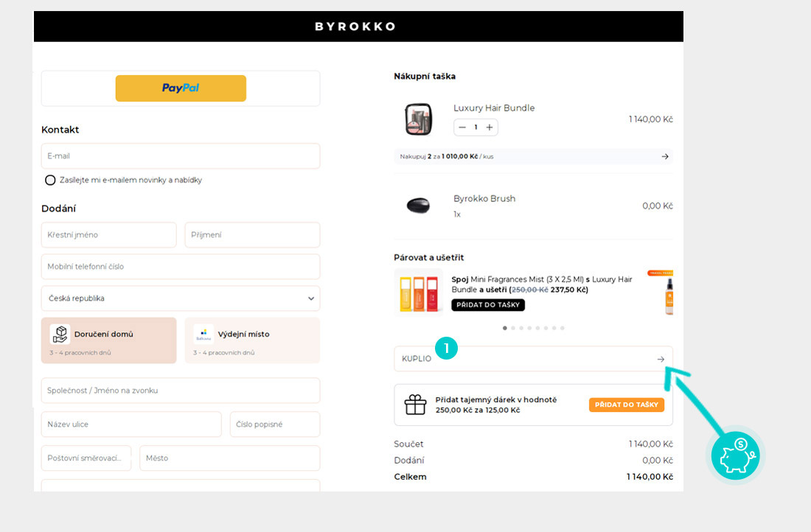
Task: Click the Byrokko Brush product image
Action: [x=418, y=206]
